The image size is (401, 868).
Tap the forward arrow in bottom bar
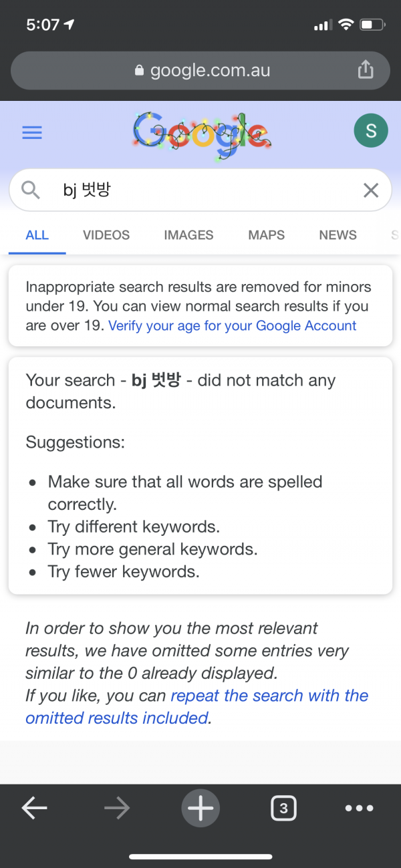click(x=117, y=809)
